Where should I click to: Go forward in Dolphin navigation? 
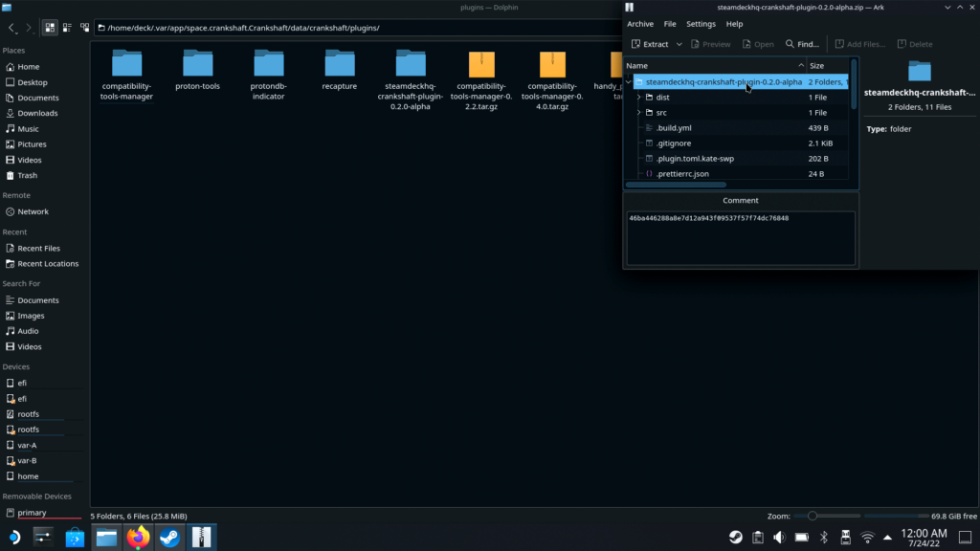pyautogui.click(x=29, y=28)
